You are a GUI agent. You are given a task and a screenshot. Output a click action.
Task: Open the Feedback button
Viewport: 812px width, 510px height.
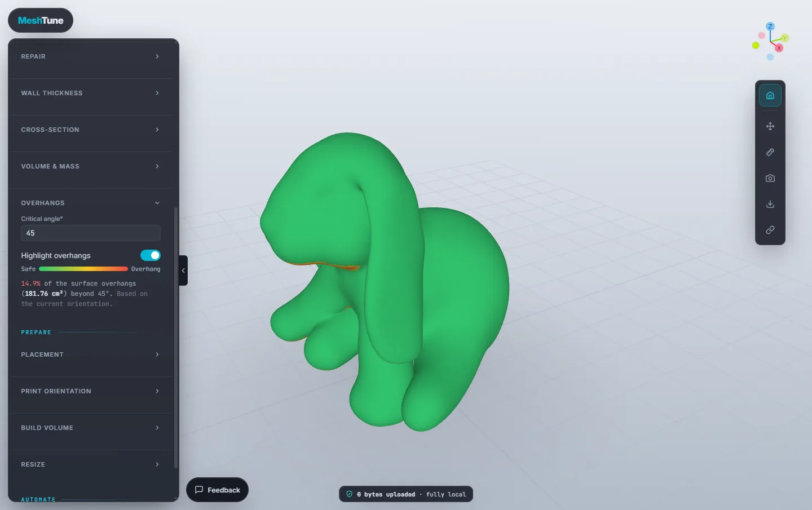(217, 490)
